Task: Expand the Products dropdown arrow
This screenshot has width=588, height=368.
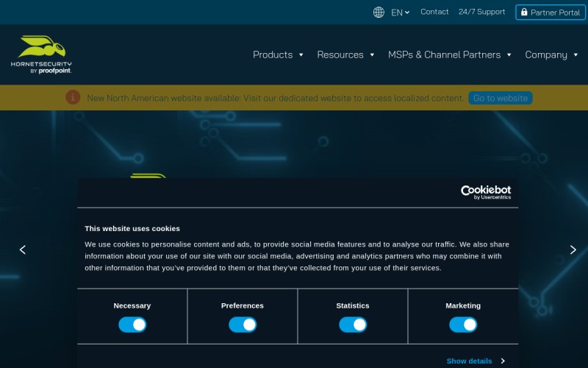Action: [x=301, y=54]
